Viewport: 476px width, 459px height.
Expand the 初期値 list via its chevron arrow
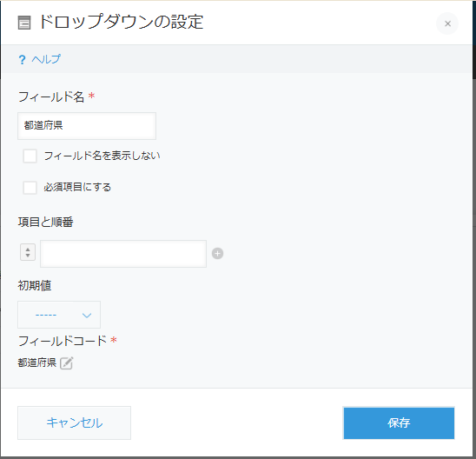(x=87, y=316)
